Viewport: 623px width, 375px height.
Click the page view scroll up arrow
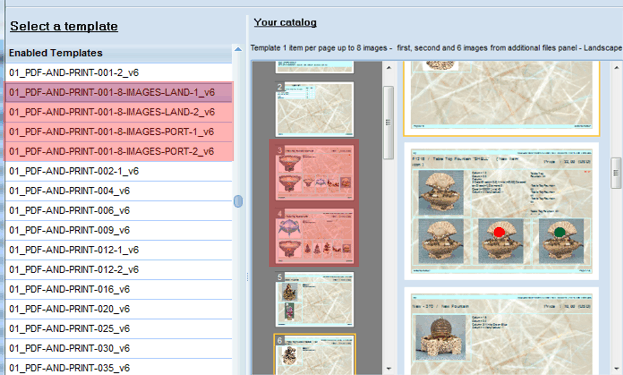pyautogui.click(x=616, y=68)
